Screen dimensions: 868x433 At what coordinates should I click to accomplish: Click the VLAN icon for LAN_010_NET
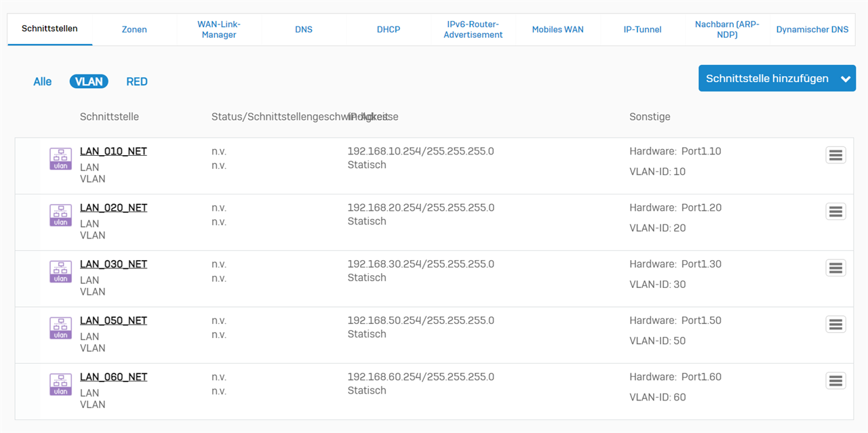click(x=60, y=159)
